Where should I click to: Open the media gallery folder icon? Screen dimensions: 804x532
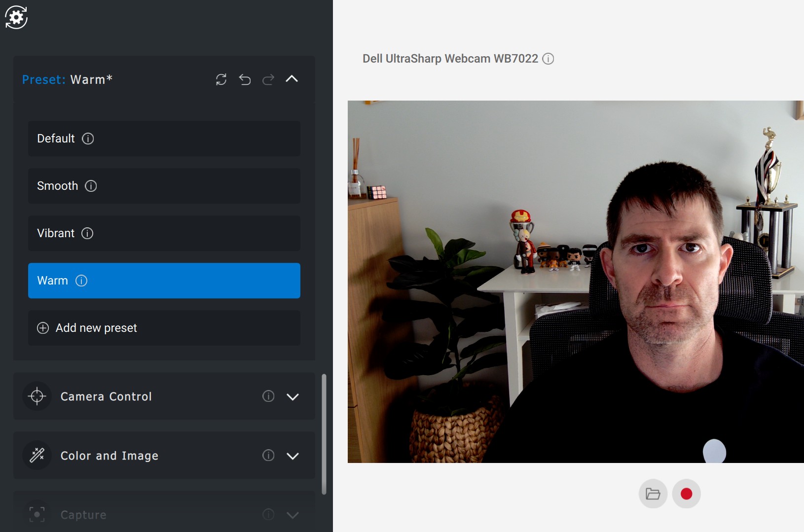(653, 494)
